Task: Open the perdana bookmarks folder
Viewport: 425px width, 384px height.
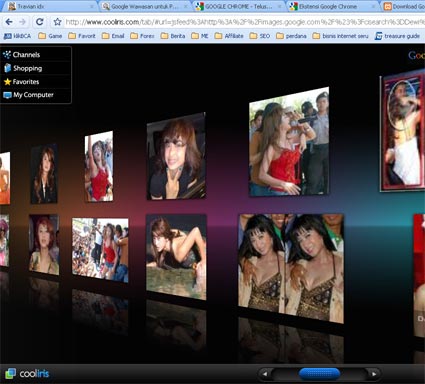Action: click(291, 36)
